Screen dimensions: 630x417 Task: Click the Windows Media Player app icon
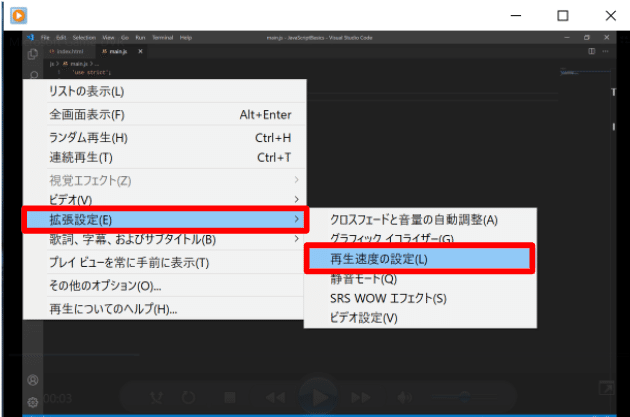click(18, 16)
